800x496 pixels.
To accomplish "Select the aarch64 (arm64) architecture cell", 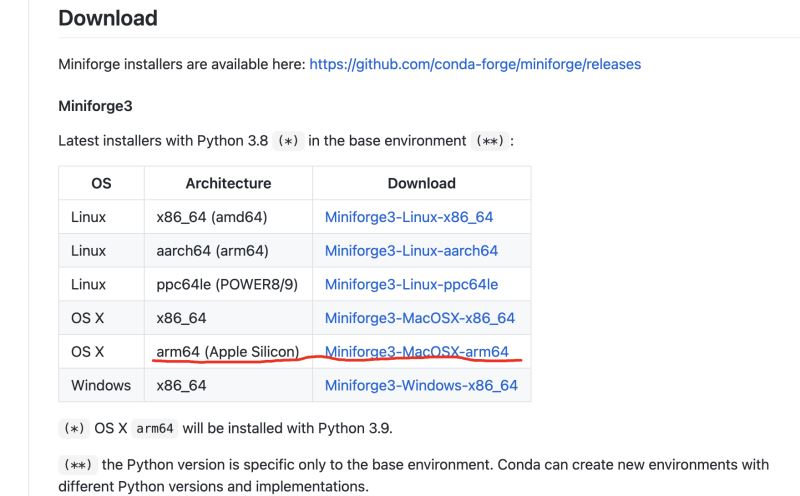I will point(212,251).
